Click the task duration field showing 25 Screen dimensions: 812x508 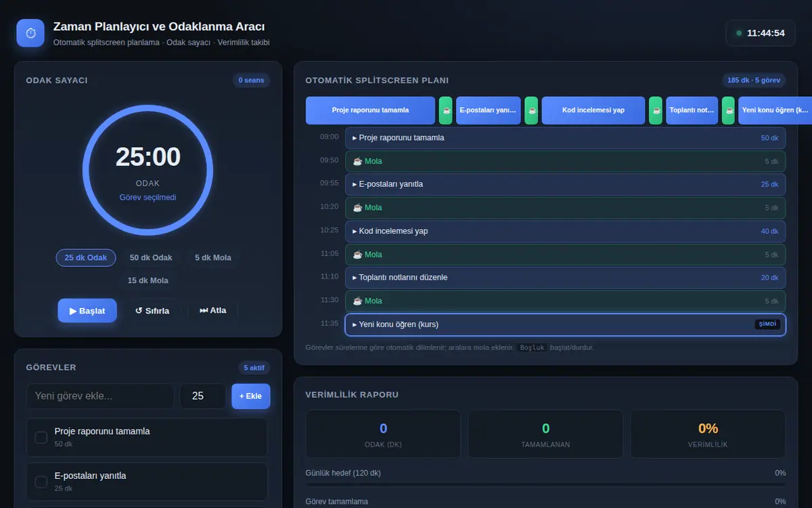click(202, 396)
